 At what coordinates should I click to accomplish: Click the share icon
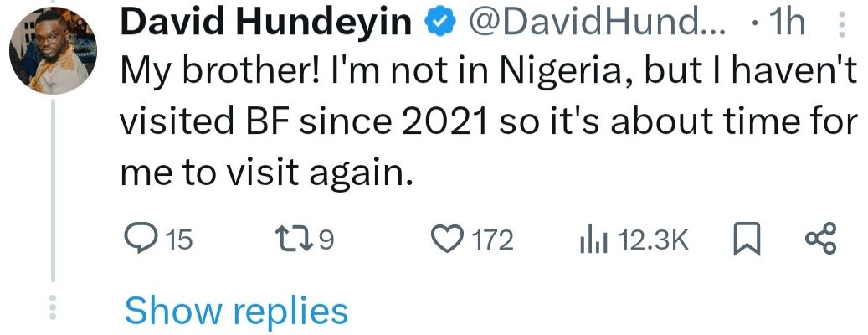(x=820, y=240)
